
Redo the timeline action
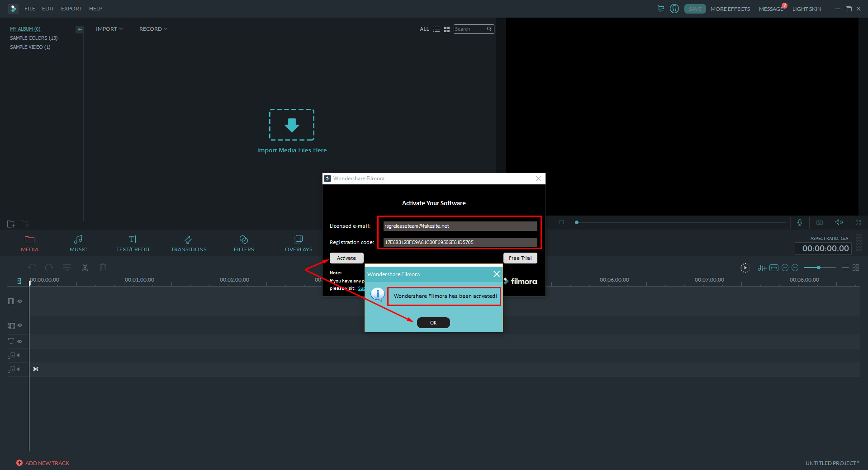tap(49, 268)
